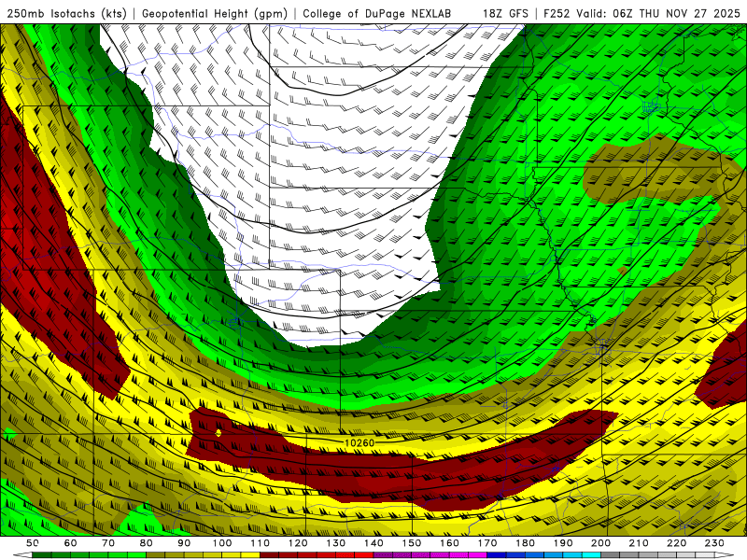Click the '180' colorbar scale label
This screenshot has height=560, width=747.
pos(525,543)
